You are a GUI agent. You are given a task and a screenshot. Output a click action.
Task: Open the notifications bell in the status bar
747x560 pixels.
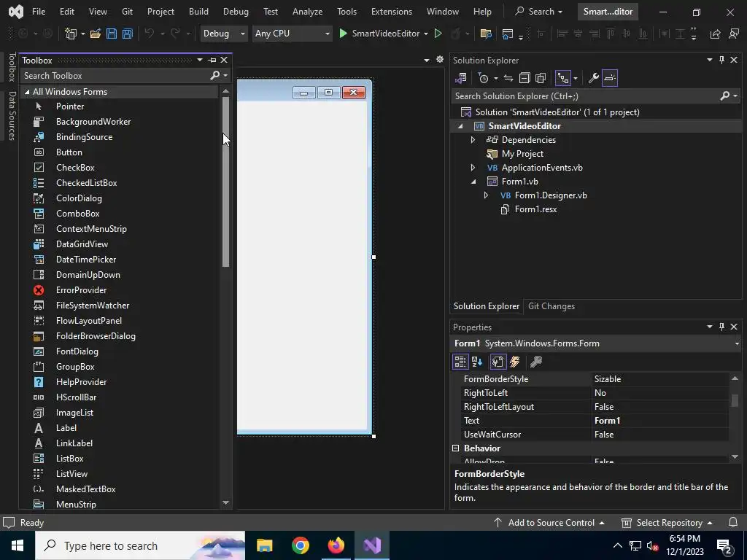point(733,522)
